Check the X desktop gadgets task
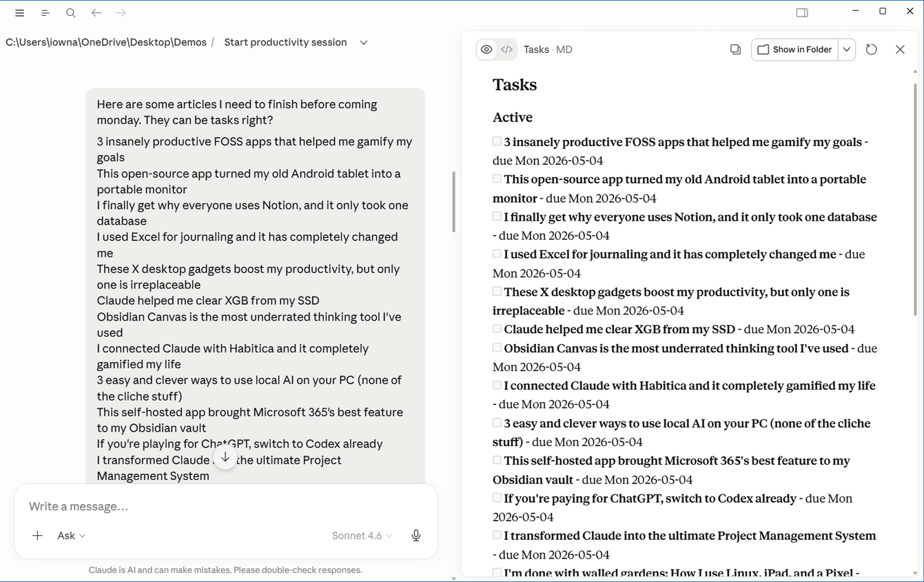The height and width of the screenshot is (582, 924). click(x=497, y=292)
